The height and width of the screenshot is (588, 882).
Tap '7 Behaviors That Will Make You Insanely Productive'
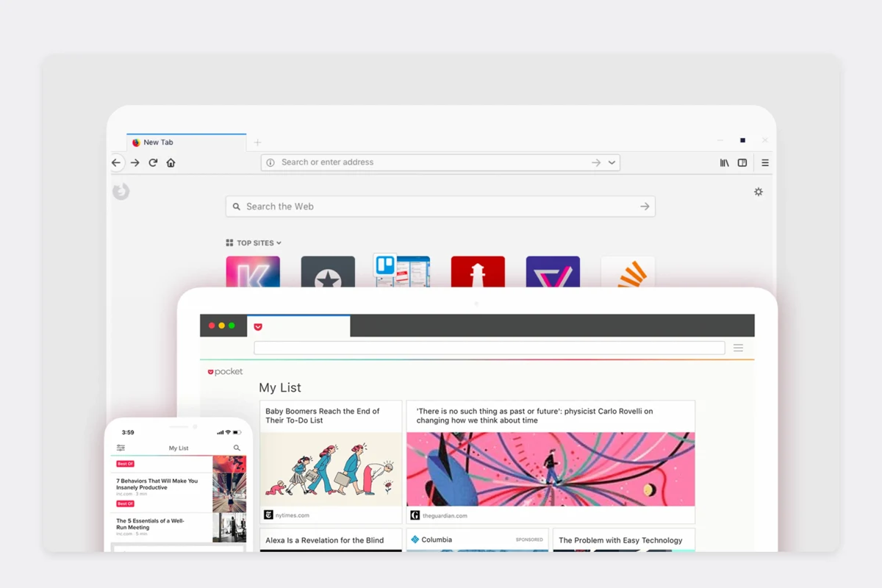pyautogui.click(x=157, y=484)
